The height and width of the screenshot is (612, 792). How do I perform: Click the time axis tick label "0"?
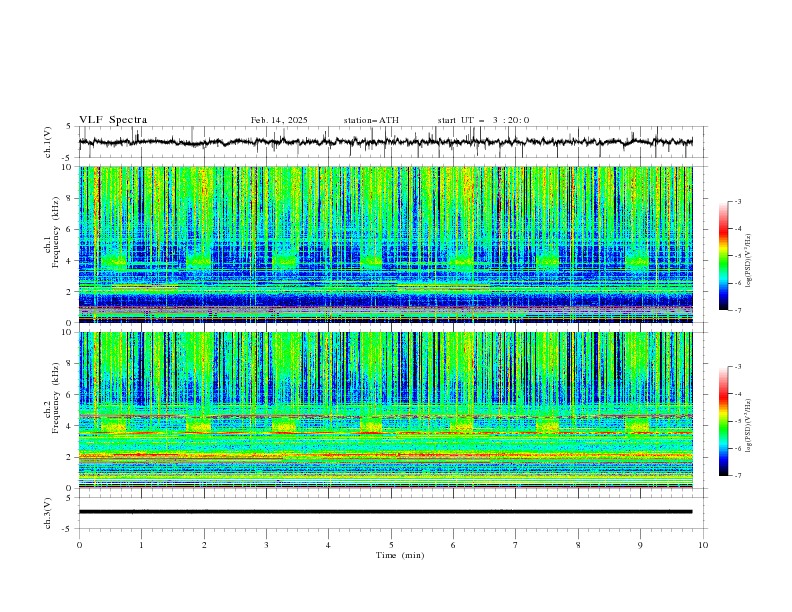click(79, 545)
